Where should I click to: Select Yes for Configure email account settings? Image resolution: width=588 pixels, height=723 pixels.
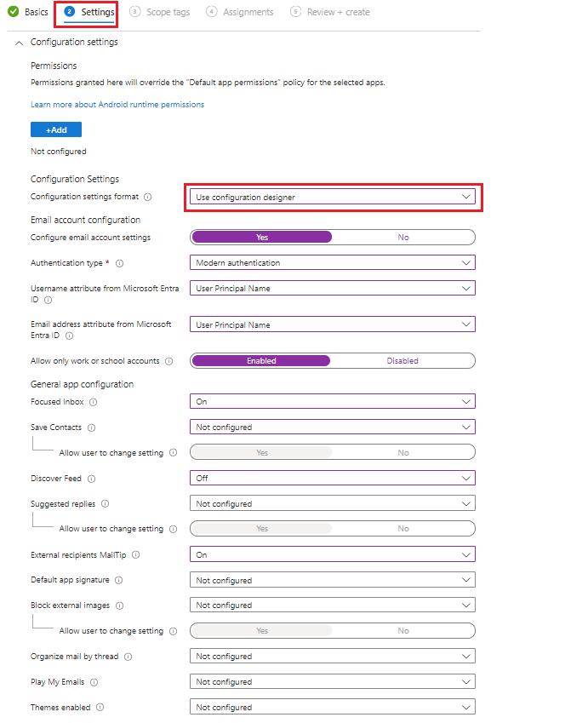coord(261,237)
